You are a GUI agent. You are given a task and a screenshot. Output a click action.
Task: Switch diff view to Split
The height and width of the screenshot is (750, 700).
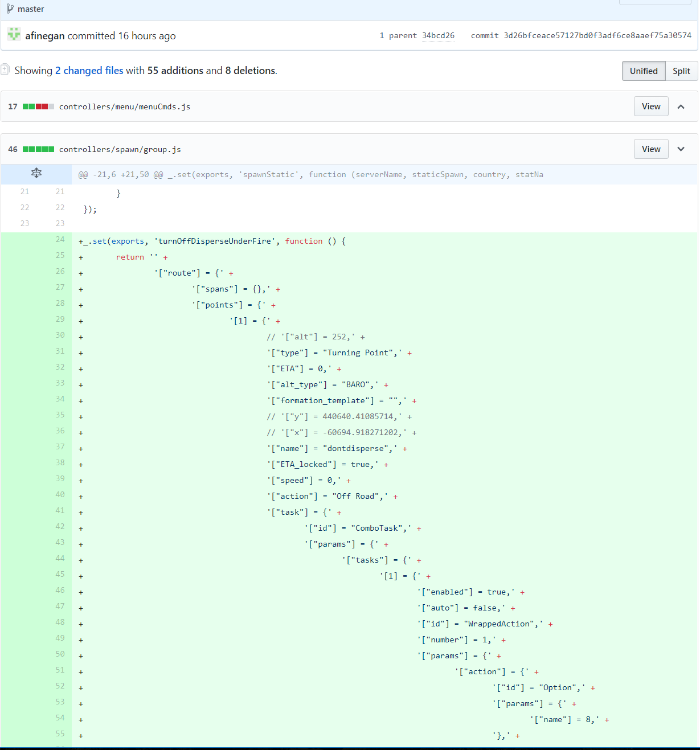pos(681,71)
